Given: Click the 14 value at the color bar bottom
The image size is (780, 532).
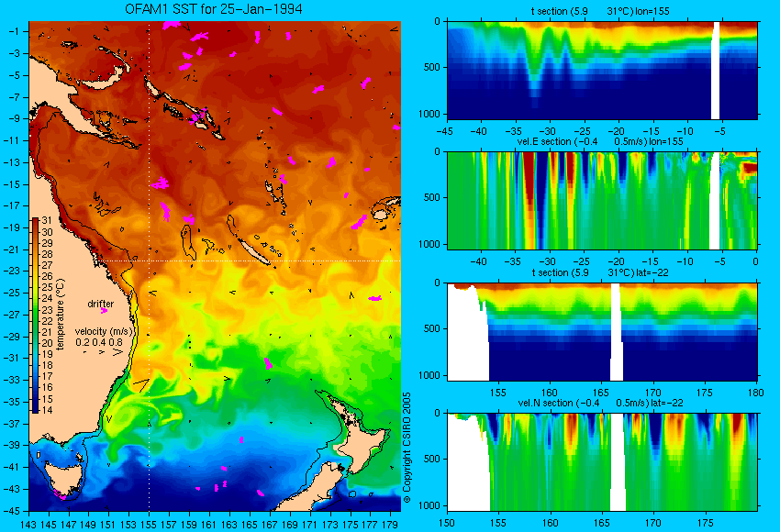Looking at the screenshot, I should [x=47, y=410].
